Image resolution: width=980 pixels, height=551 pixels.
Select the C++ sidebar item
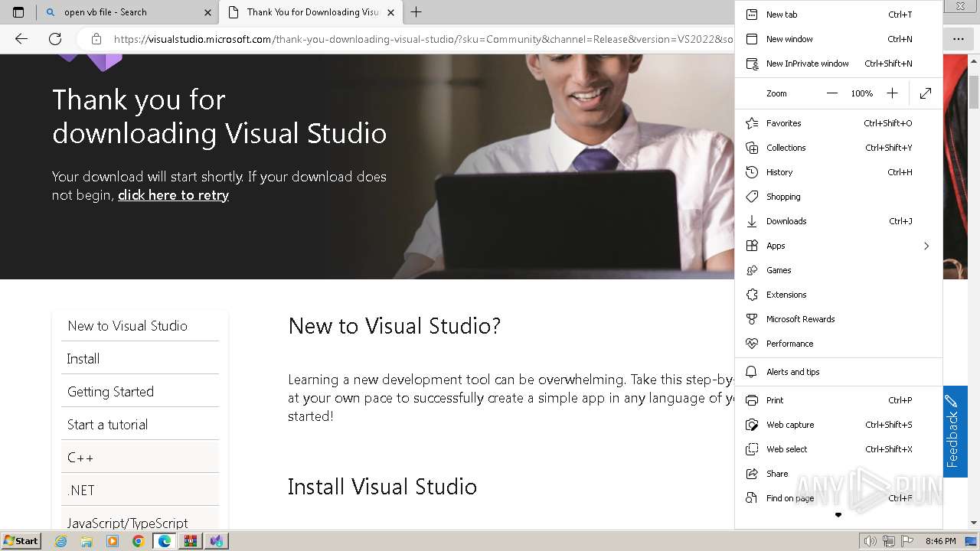pyautogui.click(x=140, y=458)
